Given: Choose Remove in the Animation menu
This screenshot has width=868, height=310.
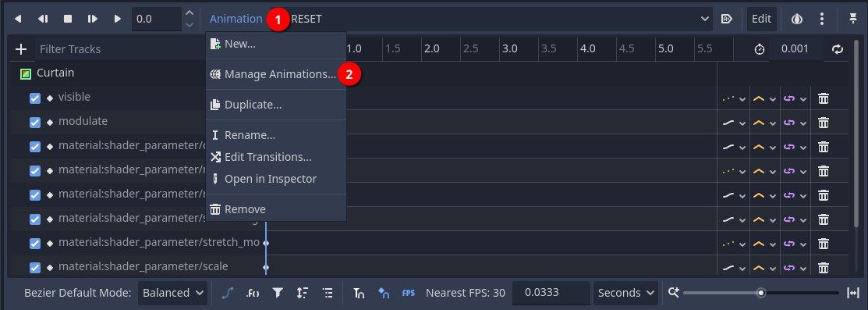Looking at the screenshot, I should 275,209.
